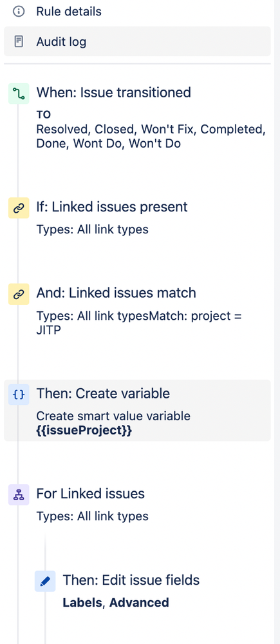The image size is (280, 644).
Task: Click the Audit log document icon
Action: 19,41
